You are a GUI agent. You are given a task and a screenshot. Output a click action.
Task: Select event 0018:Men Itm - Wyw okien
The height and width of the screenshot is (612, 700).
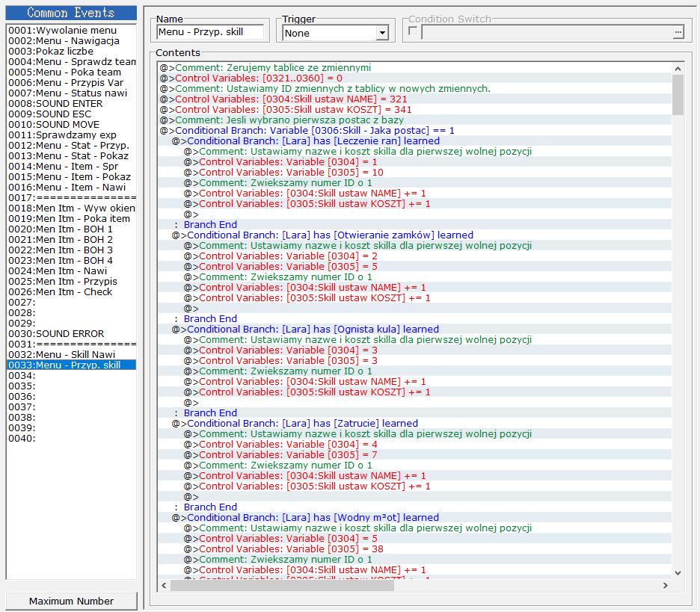click(72, 208)
